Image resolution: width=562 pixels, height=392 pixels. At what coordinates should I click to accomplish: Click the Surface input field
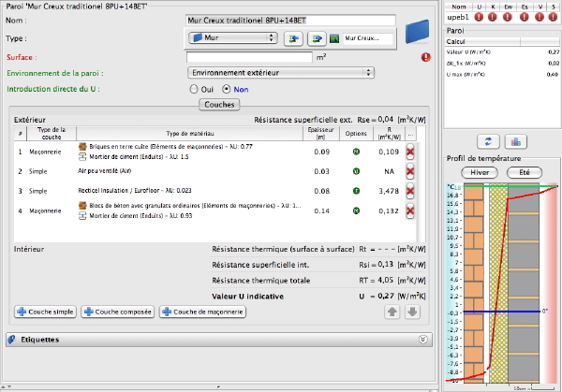(x=248, y=56)
